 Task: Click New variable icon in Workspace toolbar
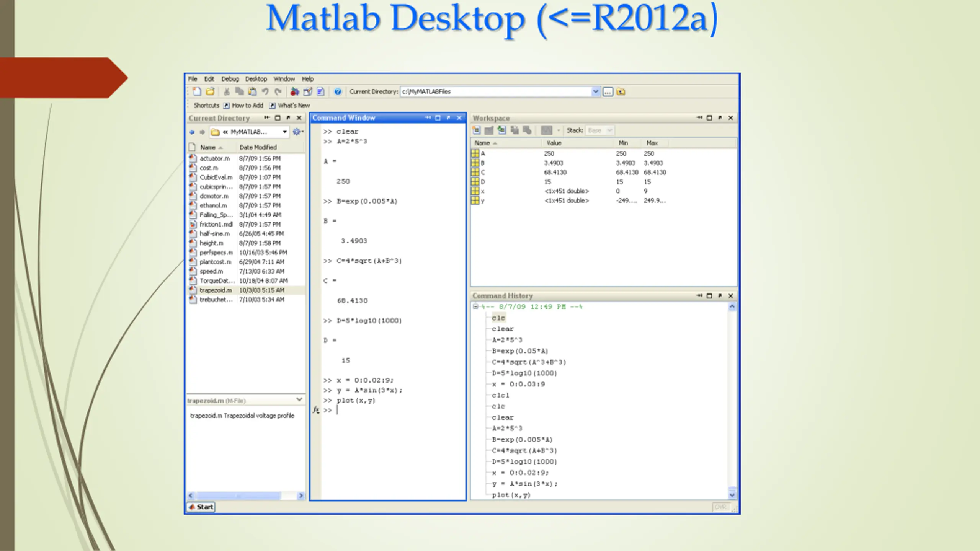476,130
